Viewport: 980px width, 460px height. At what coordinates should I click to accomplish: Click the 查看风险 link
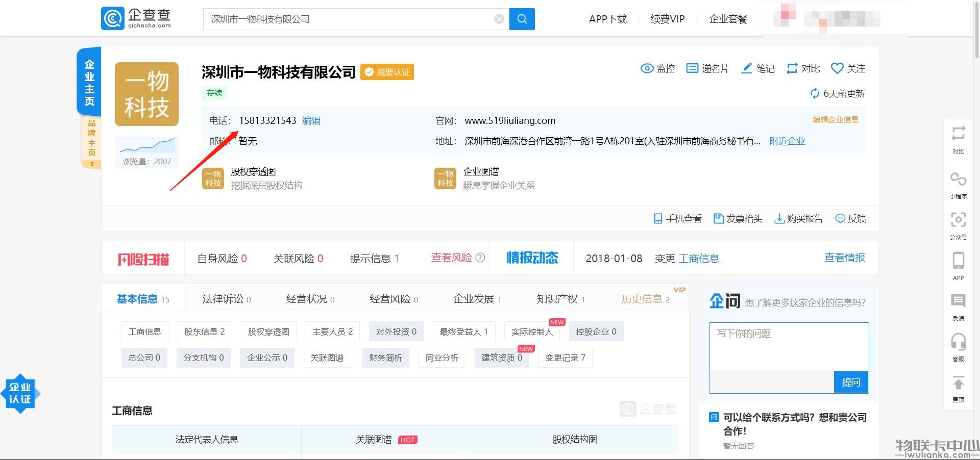pyautogui.click(x=452, y=258)
